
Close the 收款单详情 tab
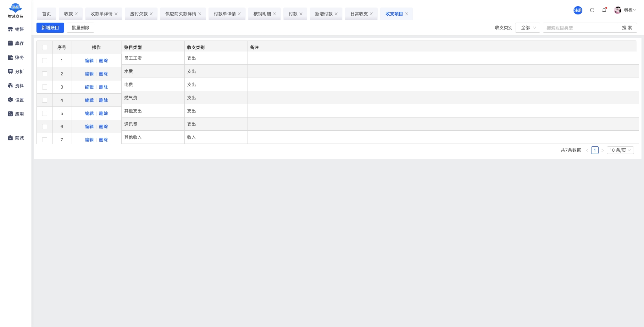click(x=116, y=14)
